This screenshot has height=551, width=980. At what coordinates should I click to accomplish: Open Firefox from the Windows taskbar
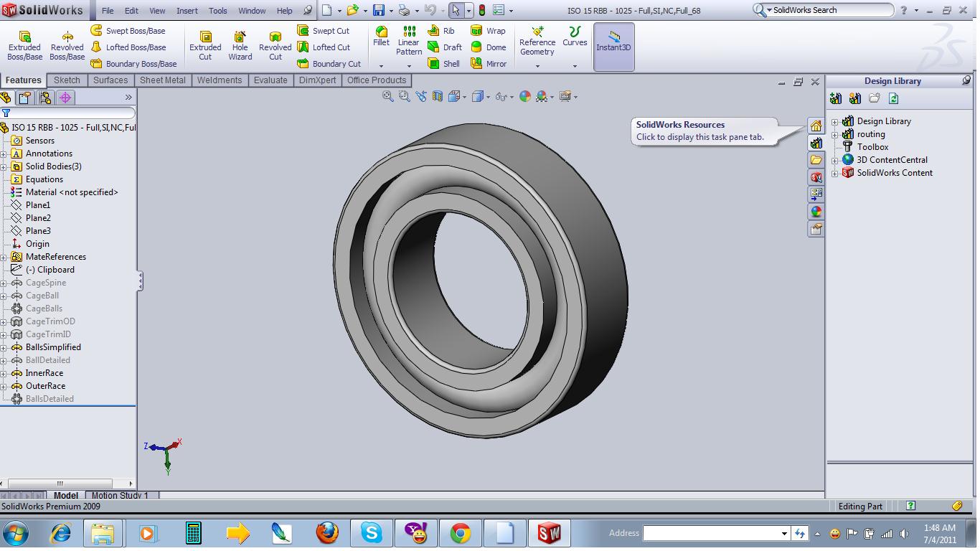327,533
